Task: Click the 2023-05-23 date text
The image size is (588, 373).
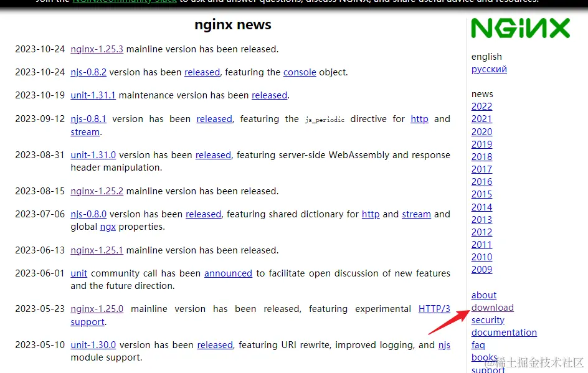Action: [40, 309]
